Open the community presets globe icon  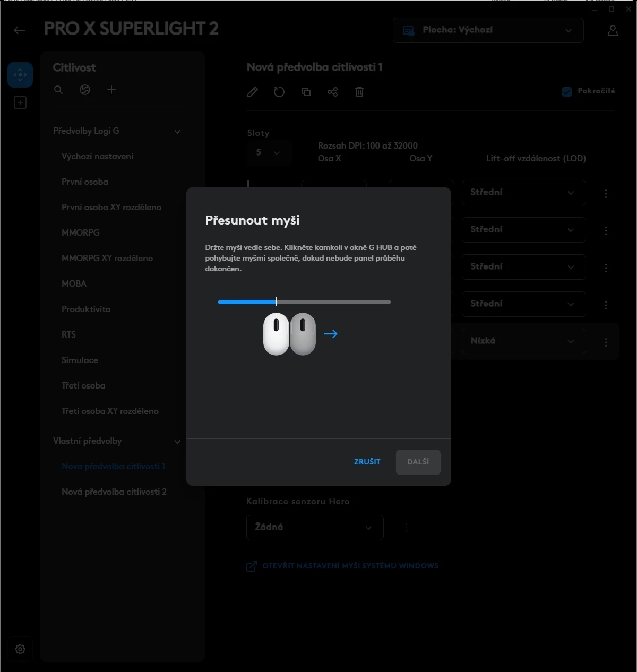[x=85, y=90]
